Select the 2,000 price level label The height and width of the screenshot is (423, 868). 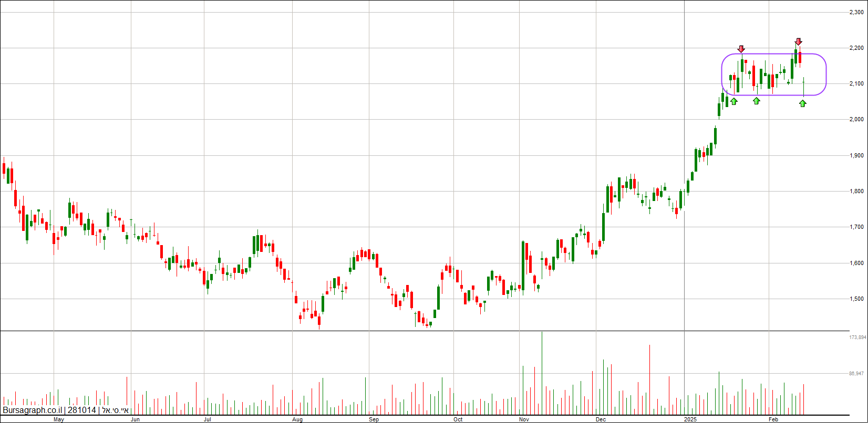click(856, 119)
